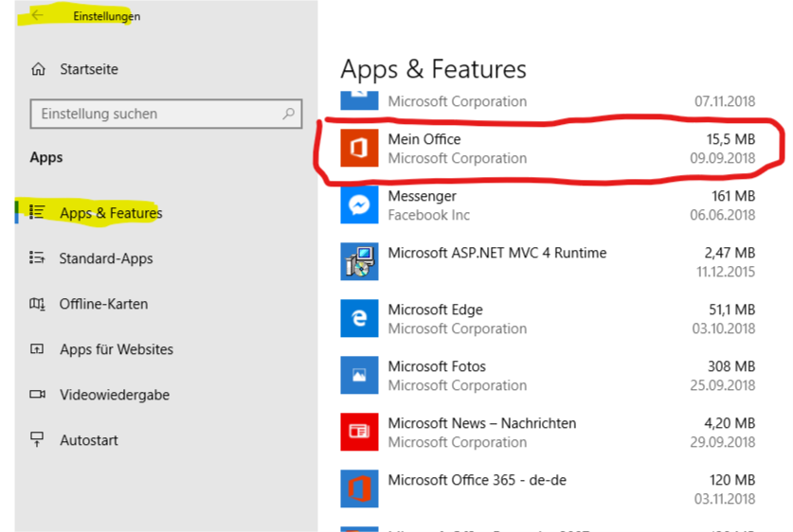Open the Standard-Apps section
This screenshot has height=532, width=793.
(106, 258)
